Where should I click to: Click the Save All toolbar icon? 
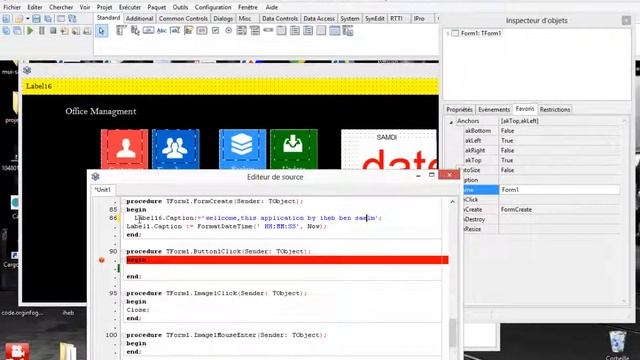coord(48,19)
